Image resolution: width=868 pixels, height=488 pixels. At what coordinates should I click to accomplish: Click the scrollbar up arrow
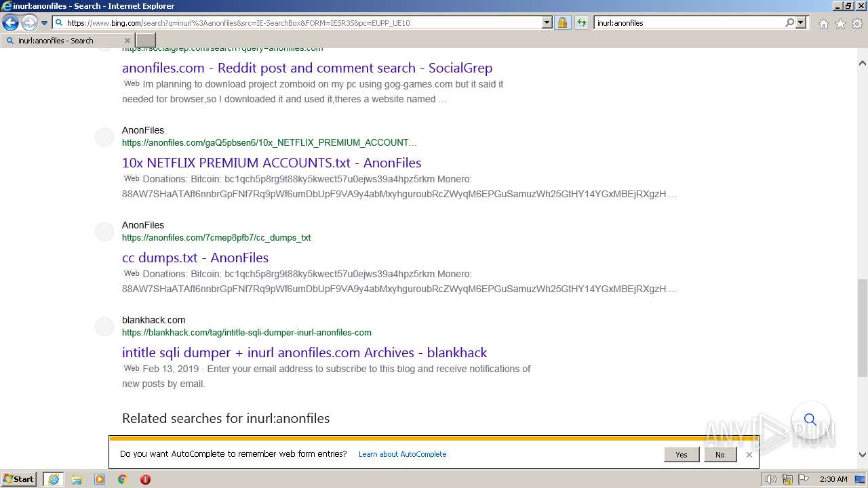(863, 63)
